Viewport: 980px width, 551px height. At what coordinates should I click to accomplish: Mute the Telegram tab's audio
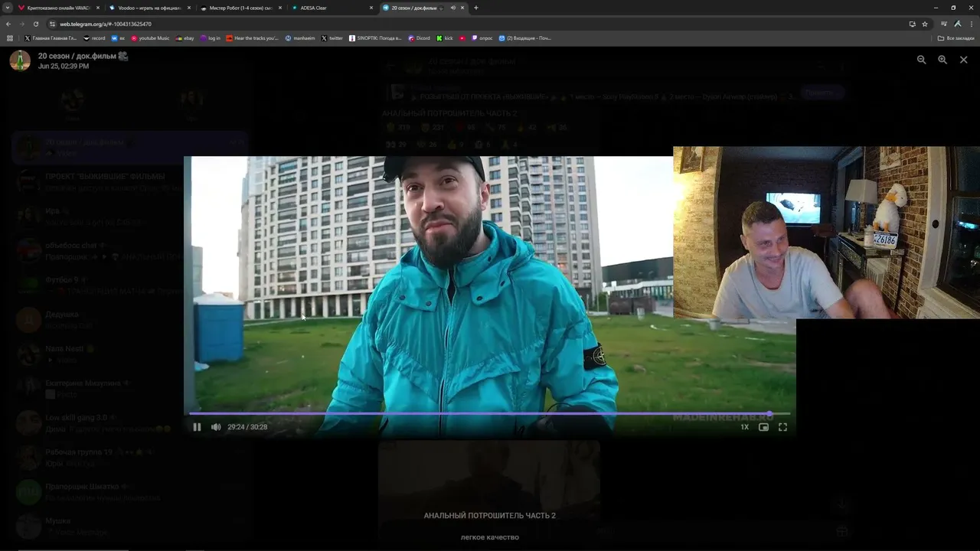click(x=453, y=8)
